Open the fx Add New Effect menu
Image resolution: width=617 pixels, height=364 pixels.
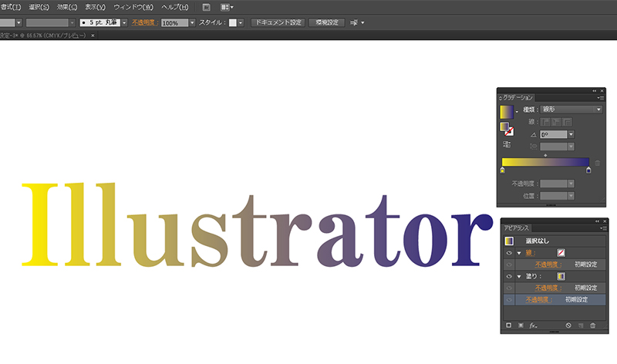[533, 325]
